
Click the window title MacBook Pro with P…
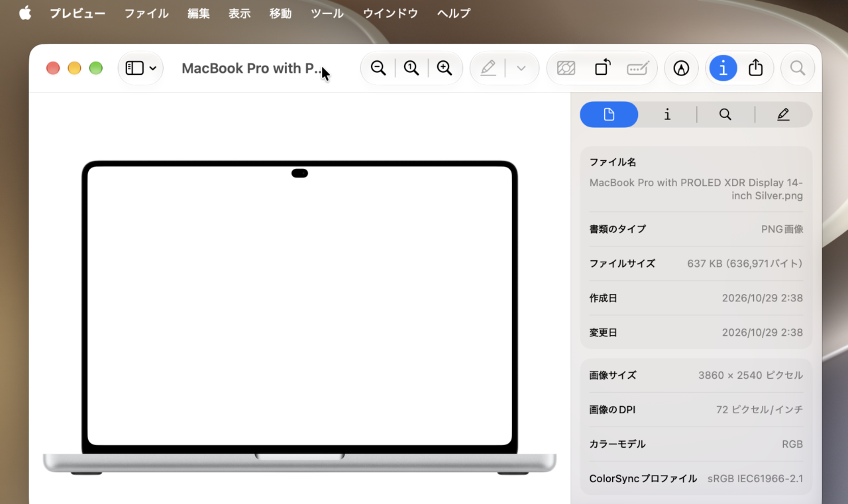(x=252, y=68)
